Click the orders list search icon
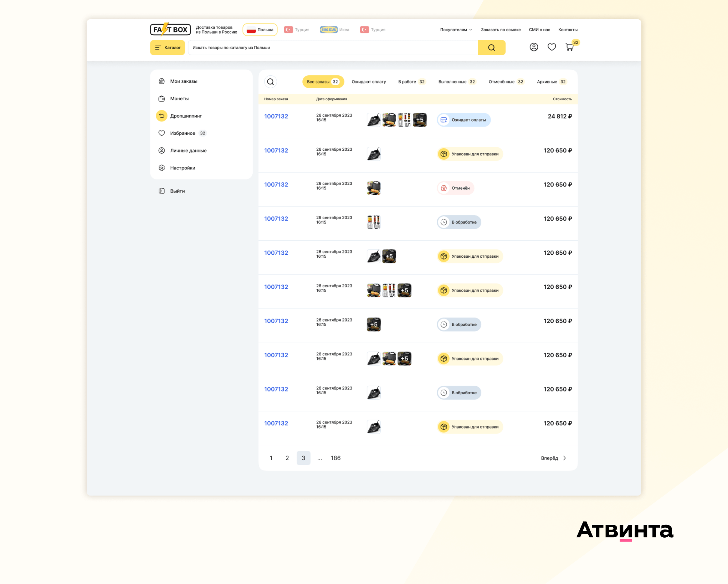Viewport: 728px width, 584px height. pos(271,82)
